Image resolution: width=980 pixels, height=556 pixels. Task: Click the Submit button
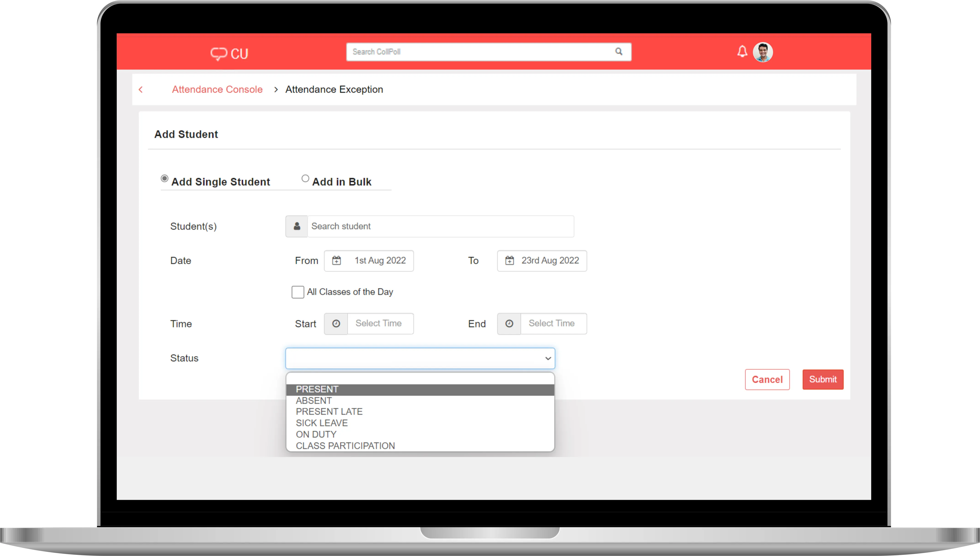(823, 379)
